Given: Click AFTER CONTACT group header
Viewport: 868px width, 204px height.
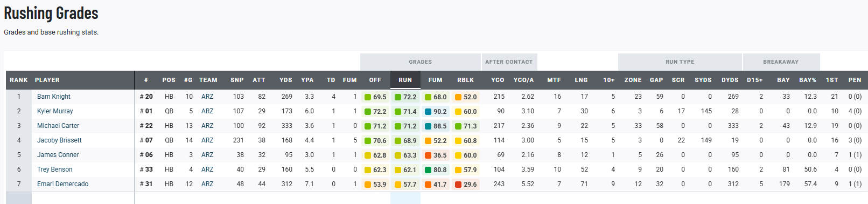Looking at the screenshot, I should (509, 62).
